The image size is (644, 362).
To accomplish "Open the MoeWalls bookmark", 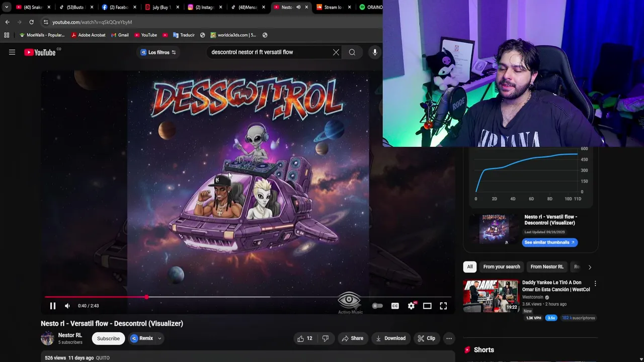I will pyautogui.click(x=42, y=35).
